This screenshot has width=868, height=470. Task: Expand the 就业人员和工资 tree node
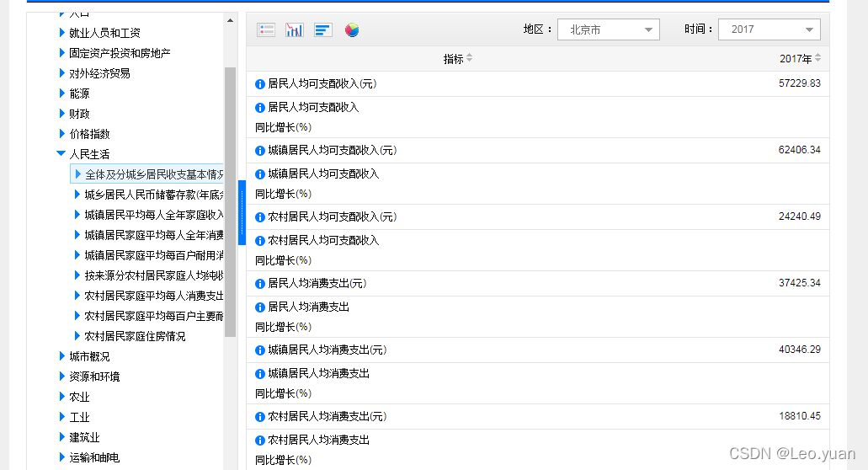[62, 33]
